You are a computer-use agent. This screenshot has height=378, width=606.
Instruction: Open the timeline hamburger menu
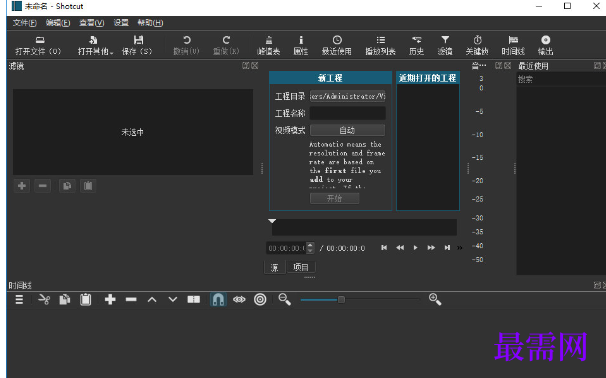(19, 300)
